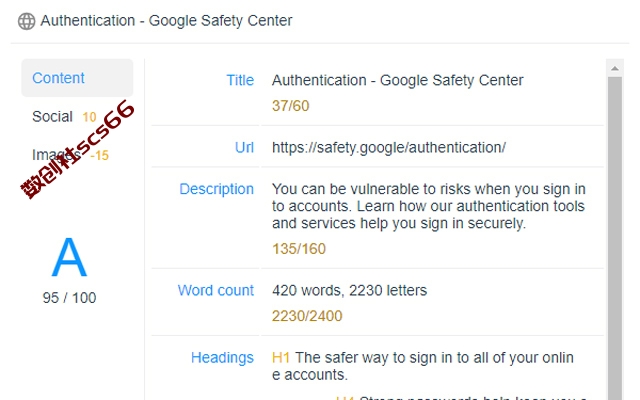This screenshot has height=400, width=640.
Task: Click the vertical scrollbar track
Action: 615,238
